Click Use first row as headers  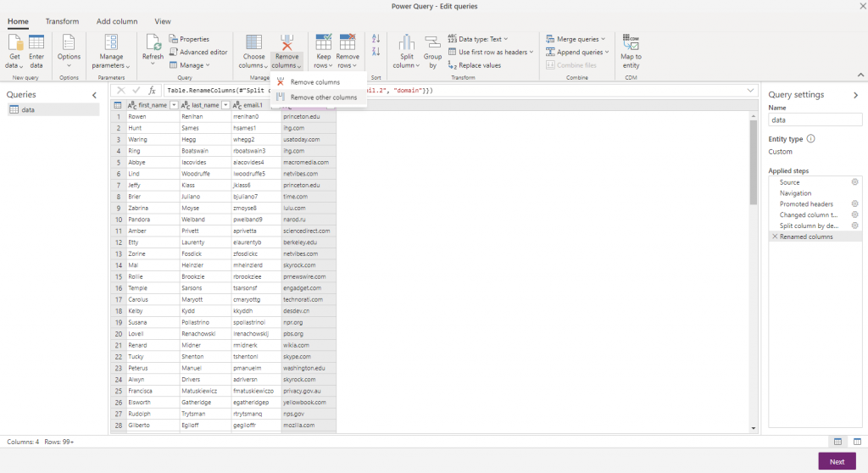pyautogui.click(x=487, y=52)
